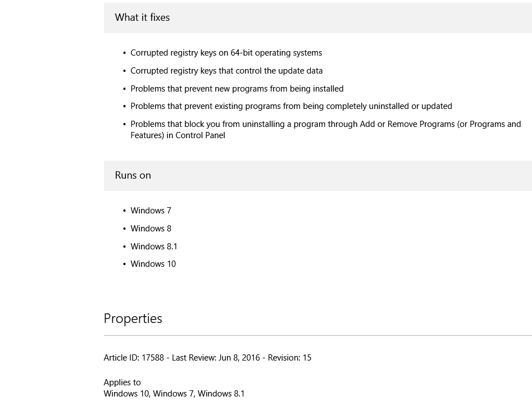
Task: Click the "Corrupted registry keys on 64-bit" bullet
Action: point(226,53)
